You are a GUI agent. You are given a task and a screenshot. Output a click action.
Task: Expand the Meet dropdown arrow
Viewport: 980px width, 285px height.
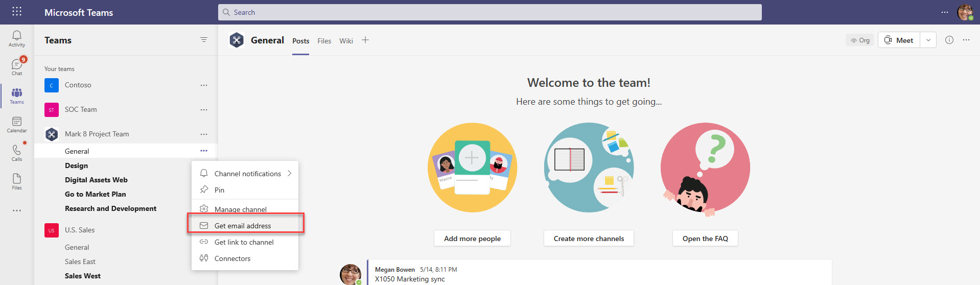click(x=928, y=40)
